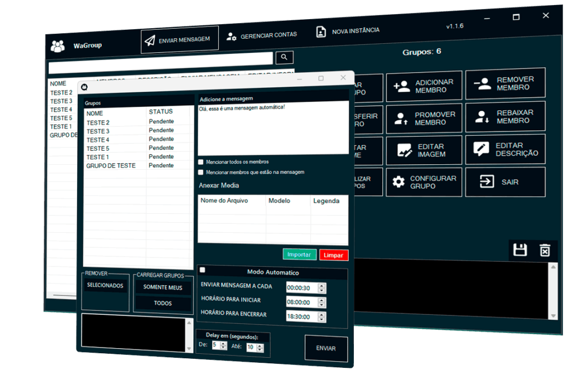Click the save floppy disk icon
Viewport: 576px width, 392px height.
(x=520, y=250)
